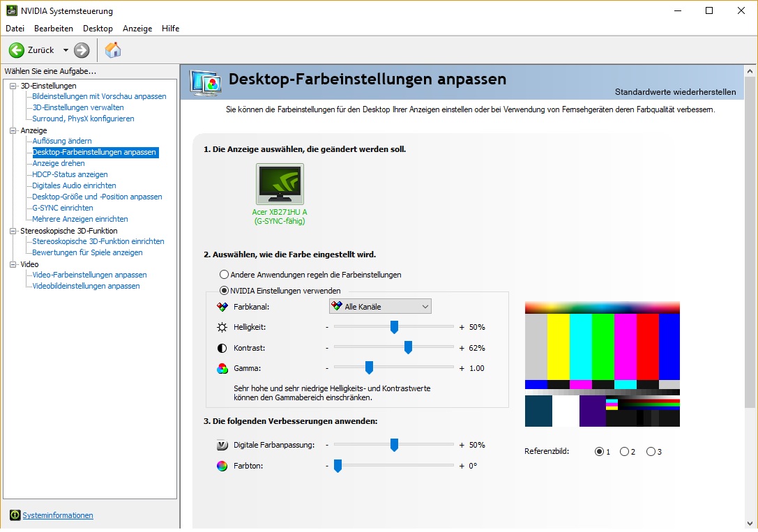Click the scrollbar down arrow
The image size is (758, 532).
(750, 524)
